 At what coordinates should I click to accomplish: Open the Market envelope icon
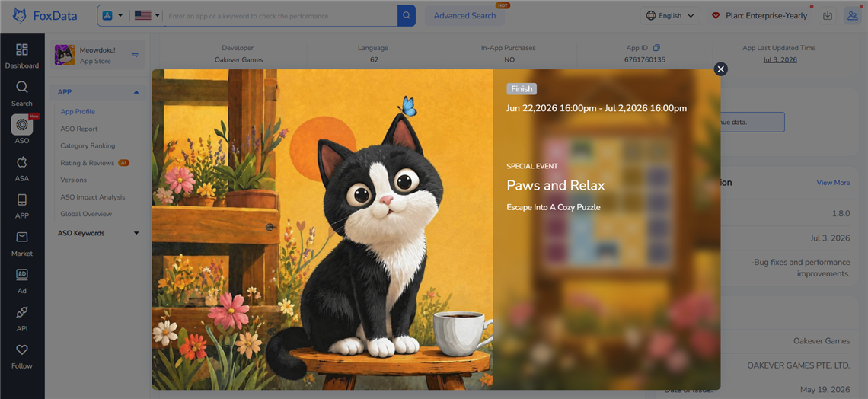click(22, 238)
